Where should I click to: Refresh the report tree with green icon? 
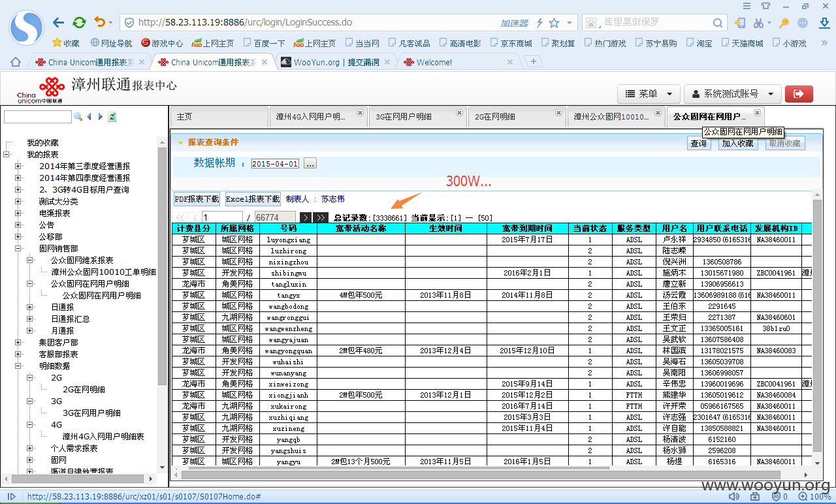point(112,116)
